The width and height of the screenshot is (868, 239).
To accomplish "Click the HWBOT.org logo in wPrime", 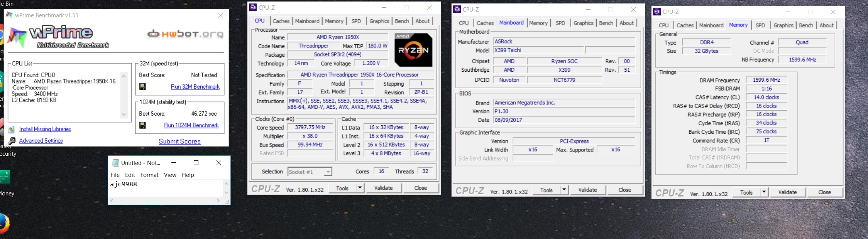I will tap(185, 34).
